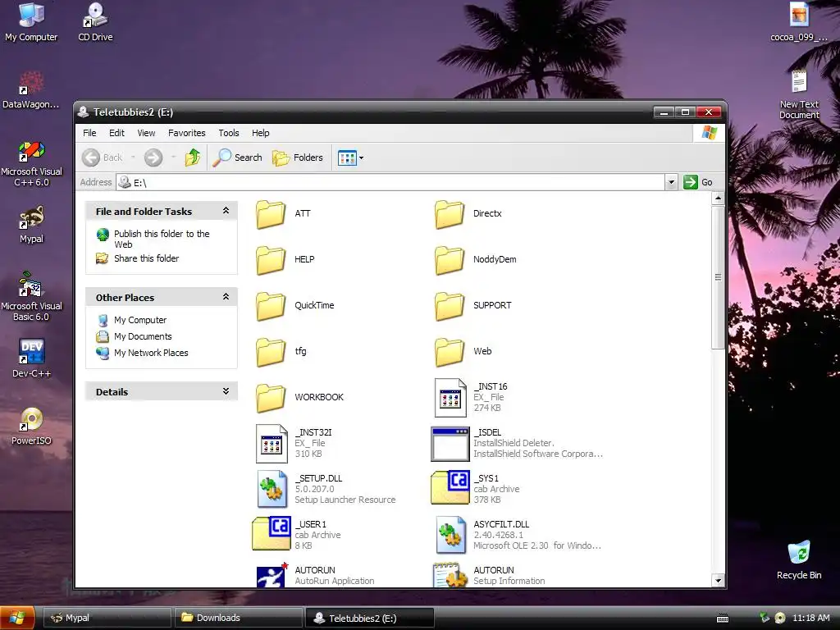
Task: Click the Go button
Action: (x=698, y=182)
